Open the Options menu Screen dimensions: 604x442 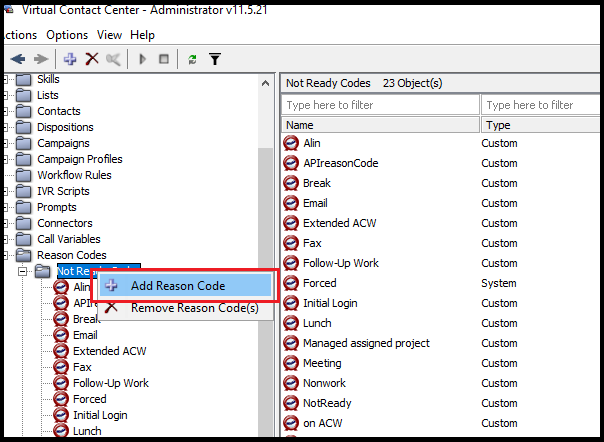67,35
